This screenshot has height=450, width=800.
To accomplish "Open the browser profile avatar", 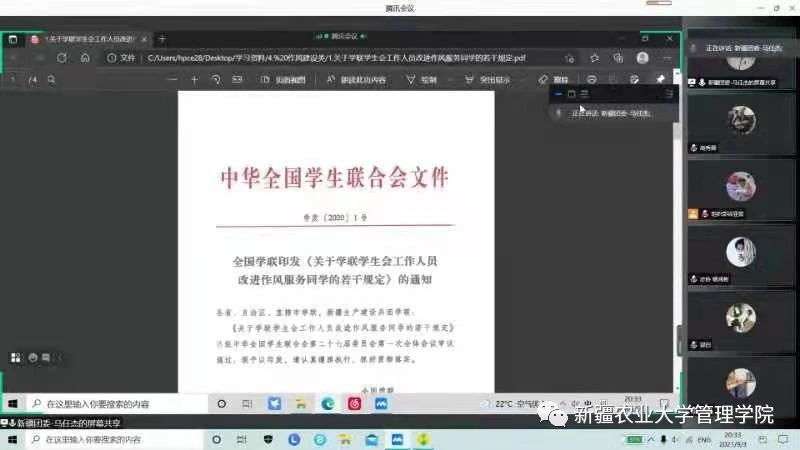I will (x=642, y=58).
